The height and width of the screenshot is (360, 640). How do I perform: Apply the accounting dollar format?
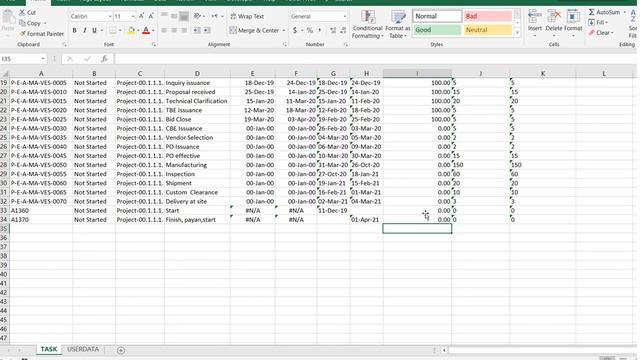[x=295, y=30]
